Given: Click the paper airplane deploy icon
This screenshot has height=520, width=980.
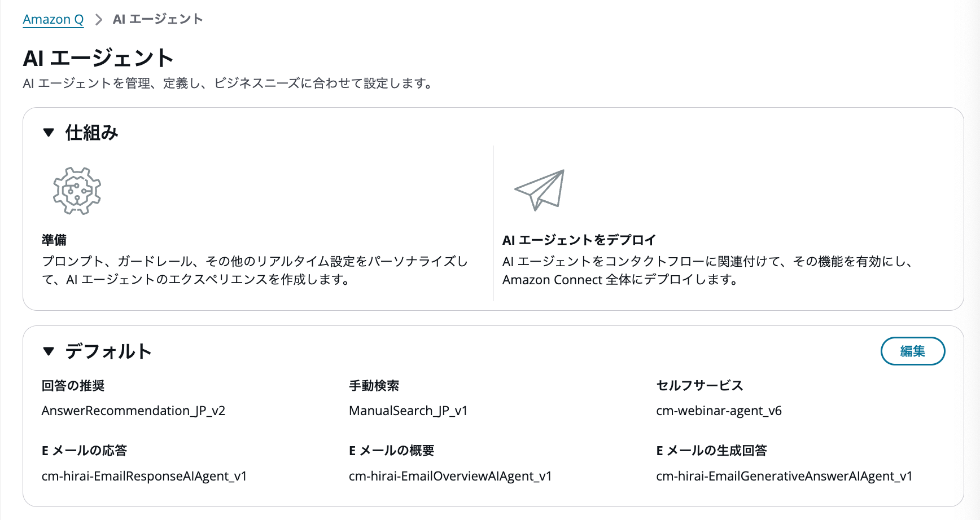Looking at the screenshot, I should [540, 190].
